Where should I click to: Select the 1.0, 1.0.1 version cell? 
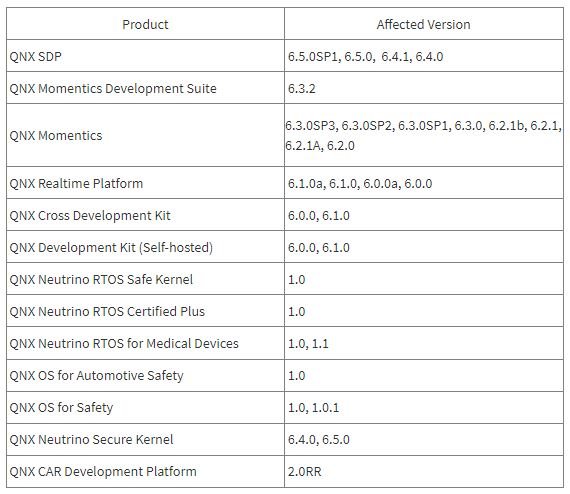[x=424, y=407]
